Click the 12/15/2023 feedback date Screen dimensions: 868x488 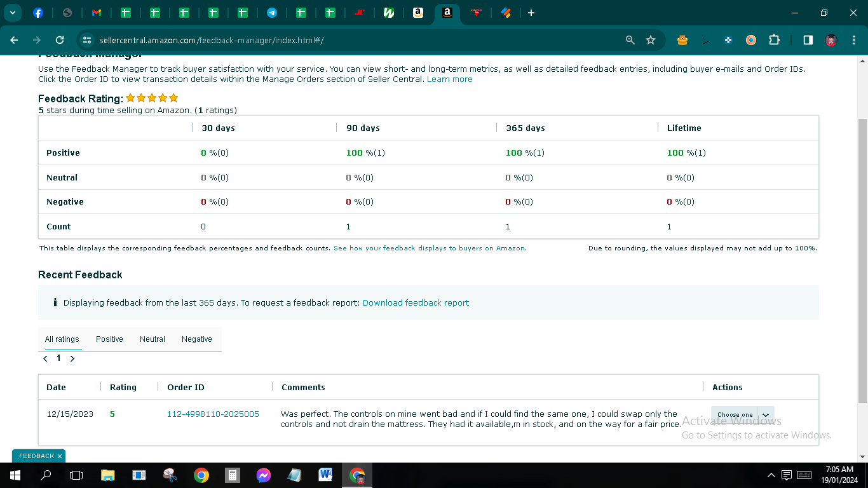(x=70, y=414)
